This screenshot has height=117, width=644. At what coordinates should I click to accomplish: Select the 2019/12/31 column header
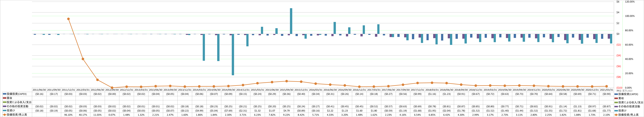534,90
